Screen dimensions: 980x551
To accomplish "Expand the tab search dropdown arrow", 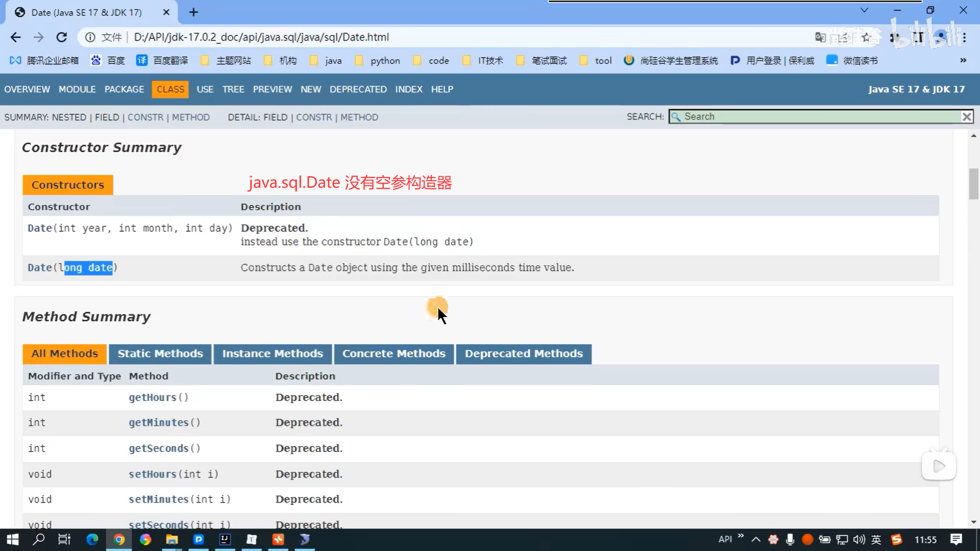I will click(864, 10).
